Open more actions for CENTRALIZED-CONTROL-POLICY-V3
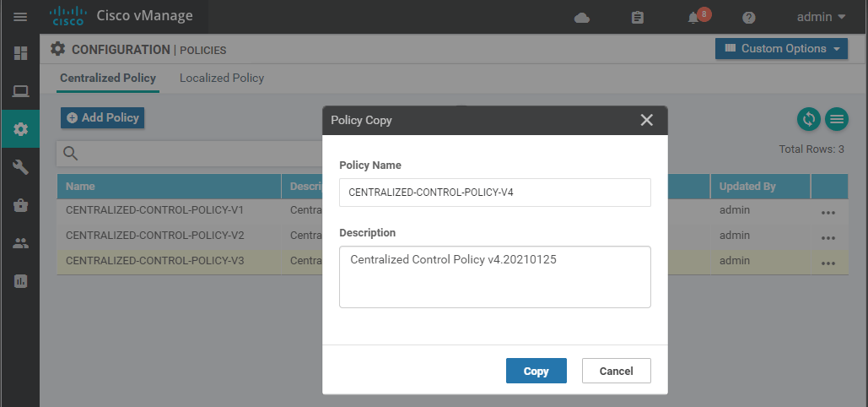 tap(828, 263)
